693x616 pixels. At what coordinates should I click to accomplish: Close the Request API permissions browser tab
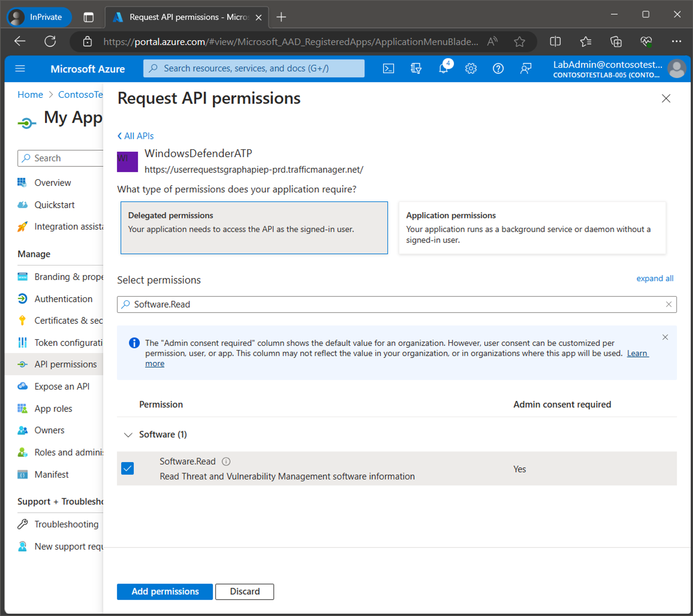pyautogui.click(x=258, y=17)
